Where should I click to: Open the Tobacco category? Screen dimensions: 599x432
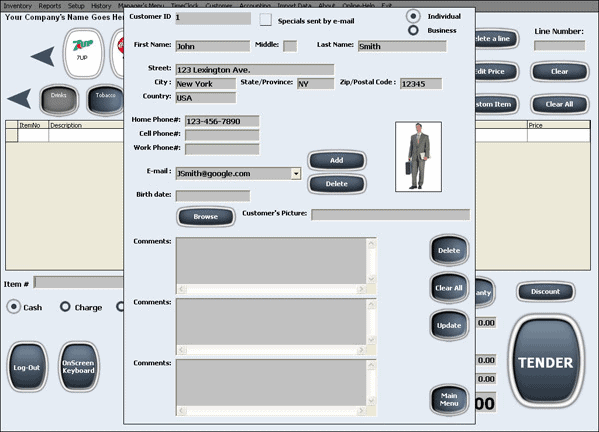(105, 100)
